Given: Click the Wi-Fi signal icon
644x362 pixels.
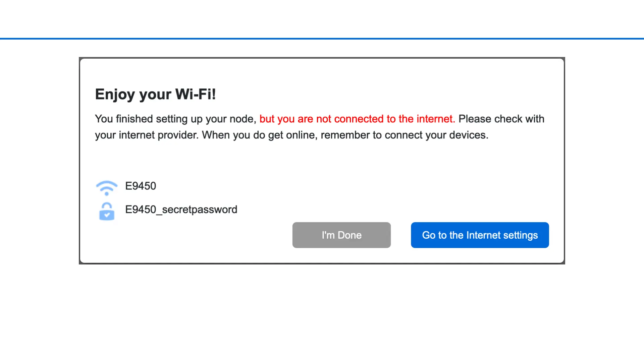Looking at the screenshot, I should pyautogui.click(x=107, y=188).
